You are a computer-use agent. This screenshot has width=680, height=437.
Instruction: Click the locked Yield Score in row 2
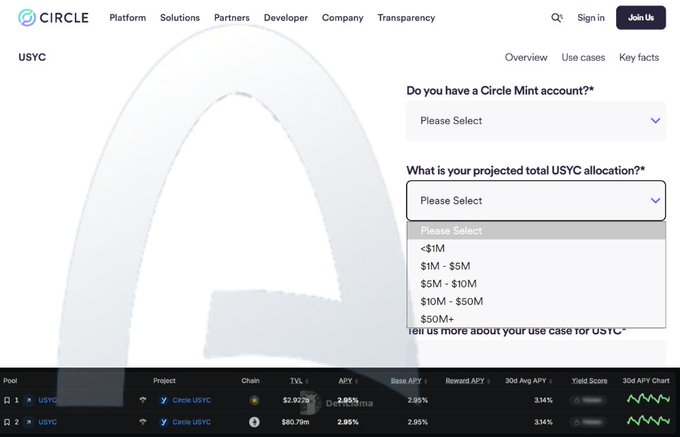tap(588, 422)
